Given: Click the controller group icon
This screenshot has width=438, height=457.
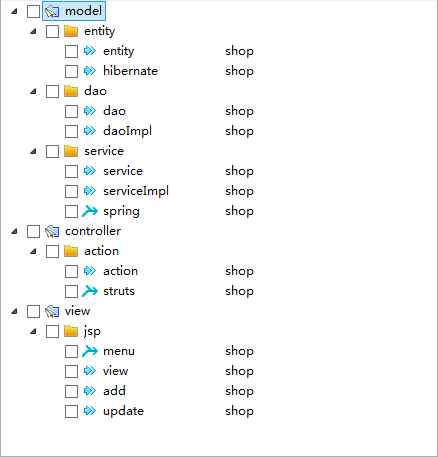Looking at the screenshot, I should [52, 231].
